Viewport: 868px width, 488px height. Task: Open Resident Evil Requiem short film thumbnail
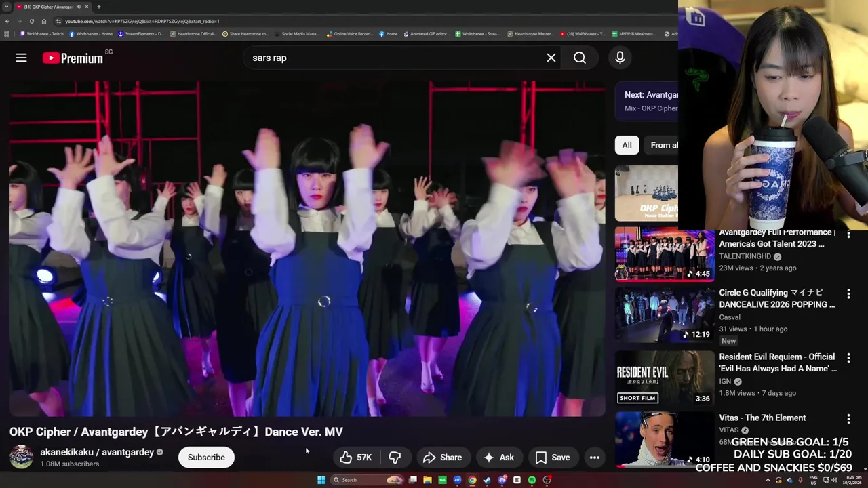[x=665, y=378]
